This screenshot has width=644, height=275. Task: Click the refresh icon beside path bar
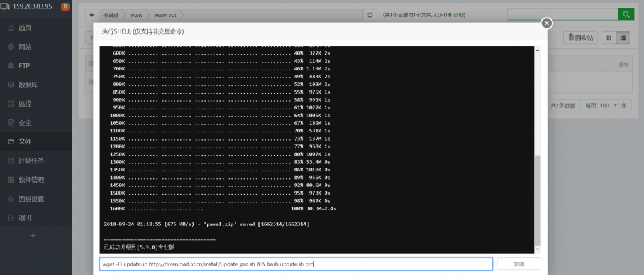tap(370, 14)
